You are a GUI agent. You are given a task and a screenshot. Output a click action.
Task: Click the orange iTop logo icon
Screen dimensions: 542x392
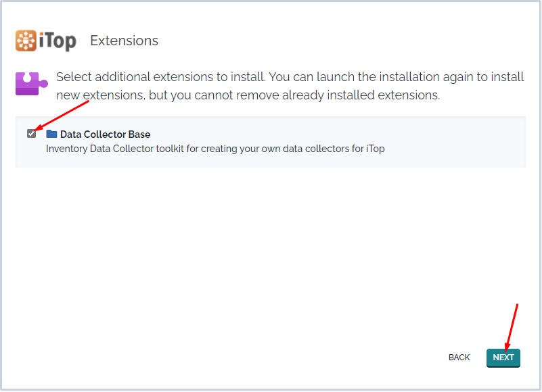coord(26,41)
